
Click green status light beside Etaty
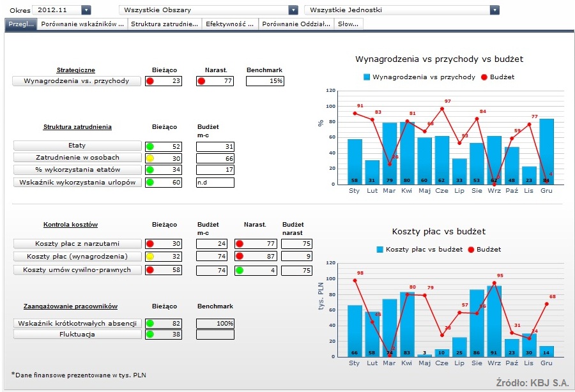150,147
